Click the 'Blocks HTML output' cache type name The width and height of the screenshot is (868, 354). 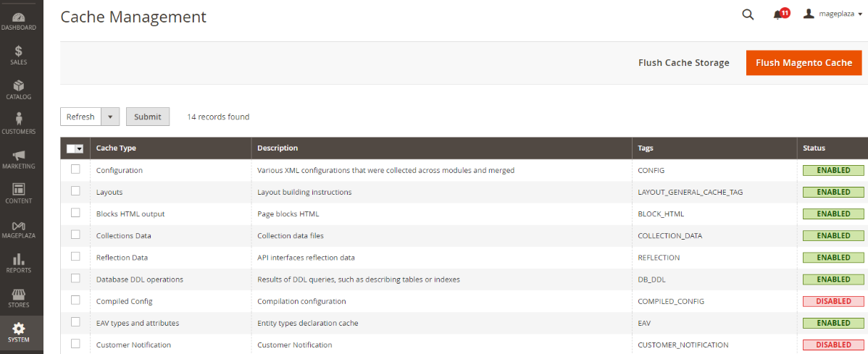(130, 214)
